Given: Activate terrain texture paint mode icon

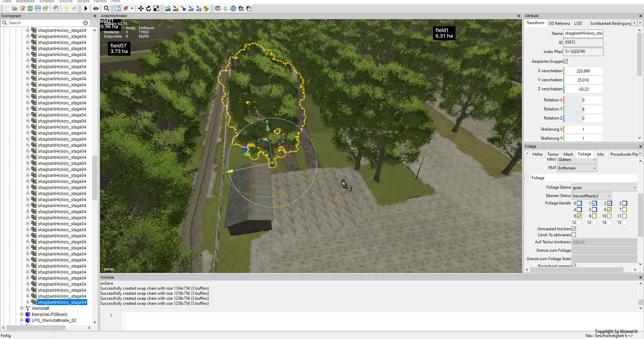Looking at the screenshot, I should pyautogui.click(x=175, y=8).
